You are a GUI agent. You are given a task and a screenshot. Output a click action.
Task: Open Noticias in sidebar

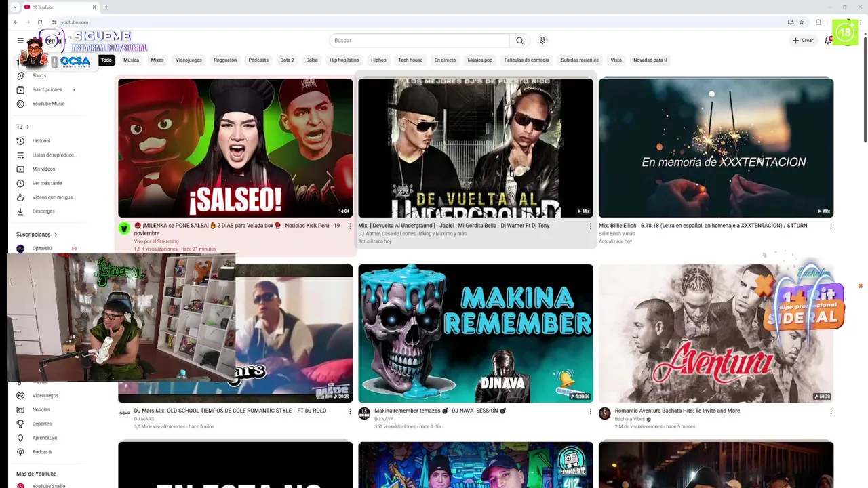41,409
